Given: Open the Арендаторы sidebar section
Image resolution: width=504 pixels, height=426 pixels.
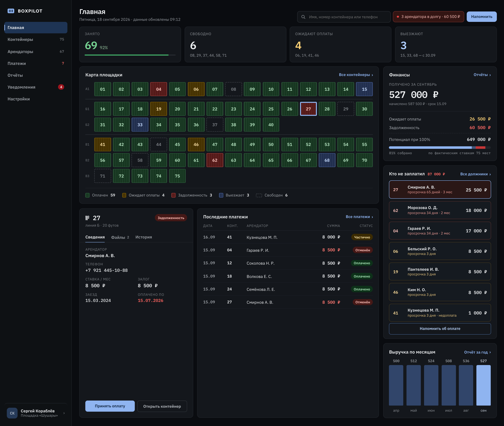Looking at the screenshot, I should point(36,51).
